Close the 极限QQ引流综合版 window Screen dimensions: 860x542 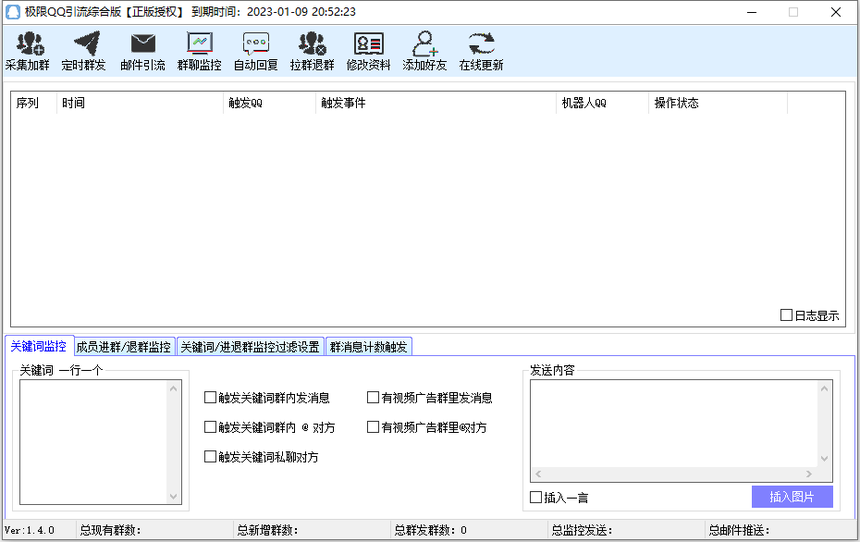click(836, 12)
